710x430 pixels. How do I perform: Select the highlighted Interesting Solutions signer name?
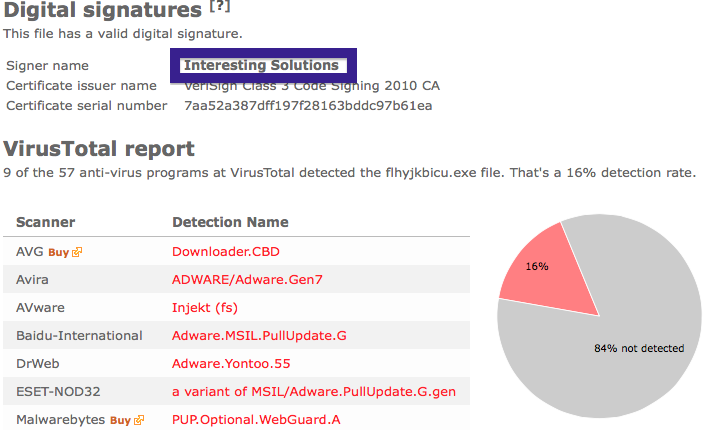click(261, 65)
